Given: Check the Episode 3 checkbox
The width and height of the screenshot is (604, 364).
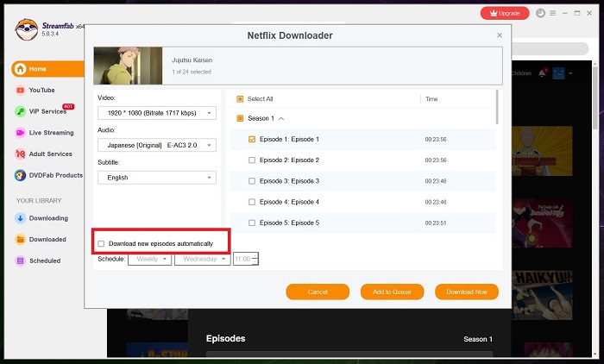Looking at the screenshot, I should point(252,181).
